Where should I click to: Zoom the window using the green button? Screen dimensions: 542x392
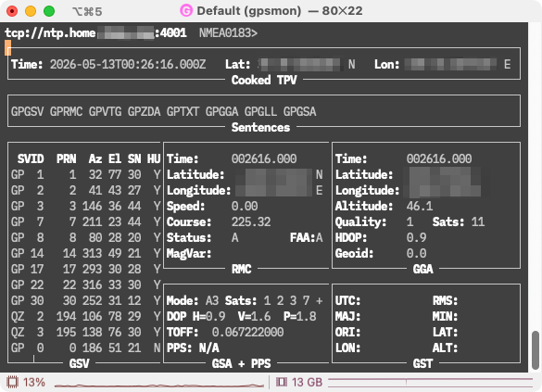tap(49, 11)
